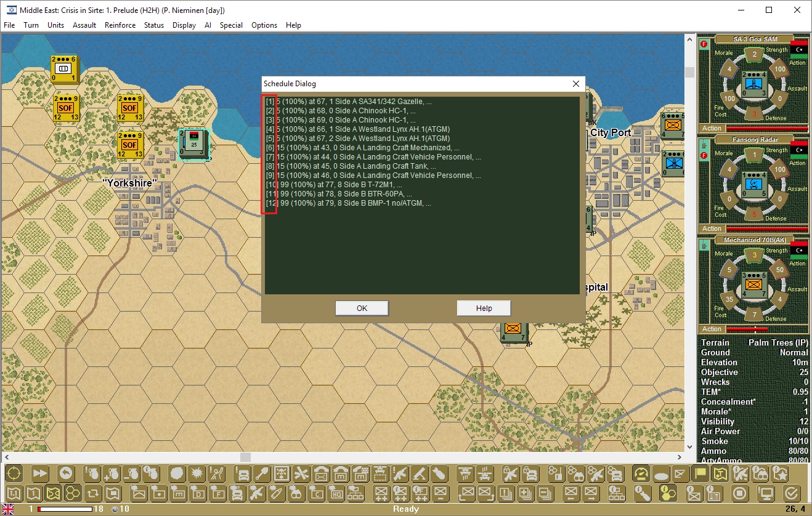Click the skull-and-crossbones toolbar icon

tap(282, 474)
